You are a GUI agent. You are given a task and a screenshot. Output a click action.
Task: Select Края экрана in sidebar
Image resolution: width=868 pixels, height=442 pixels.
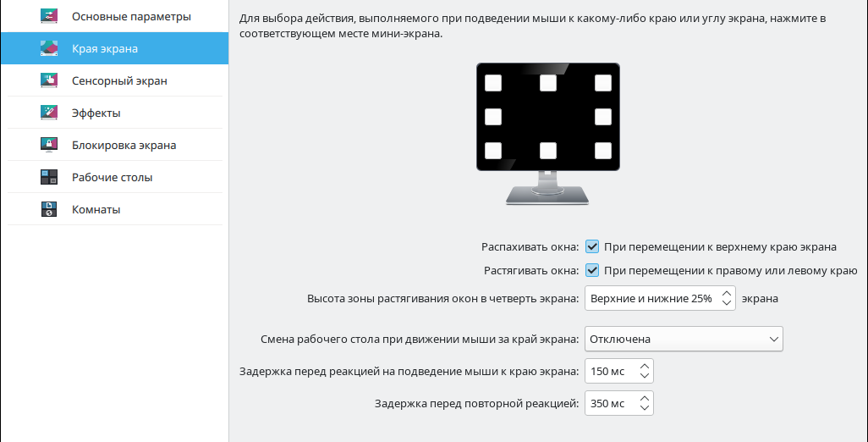(x=114, y=48)
